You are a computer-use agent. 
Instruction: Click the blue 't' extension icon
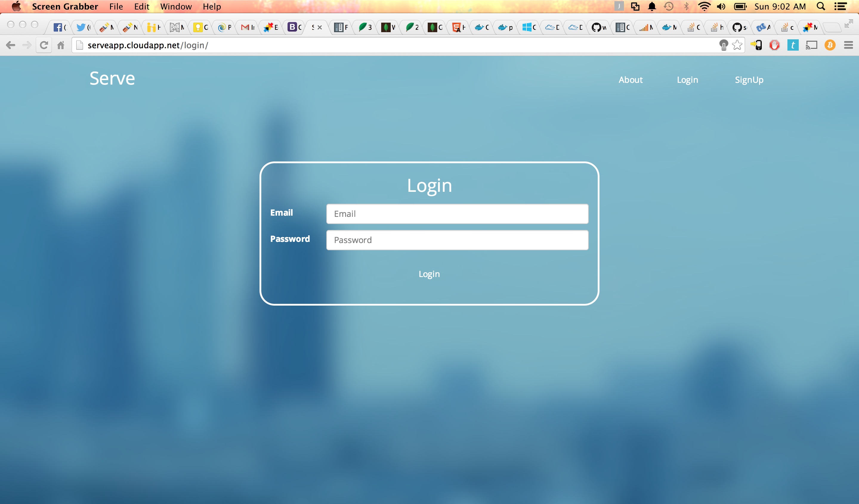792,45
